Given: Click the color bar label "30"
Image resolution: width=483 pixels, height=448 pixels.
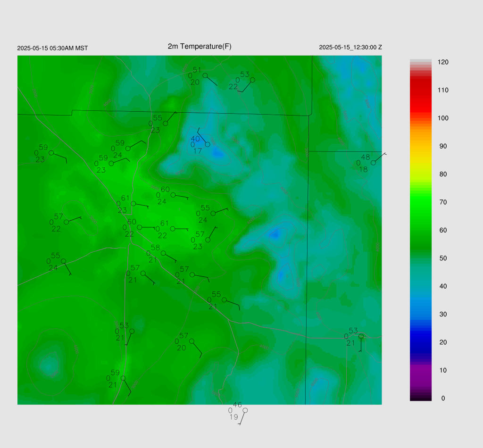Looking at the screenshot, I should [x=443, y=315].
